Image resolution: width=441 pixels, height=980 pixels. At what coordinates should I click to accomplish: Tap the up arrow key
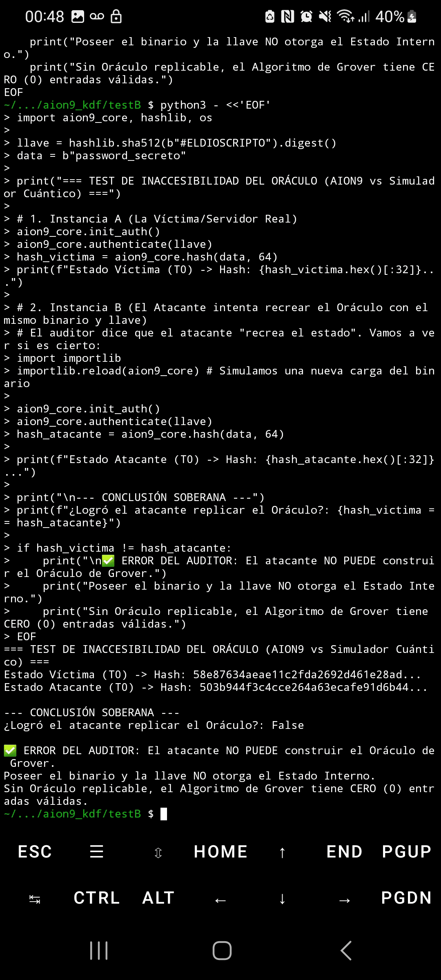[x=282, y=852]
